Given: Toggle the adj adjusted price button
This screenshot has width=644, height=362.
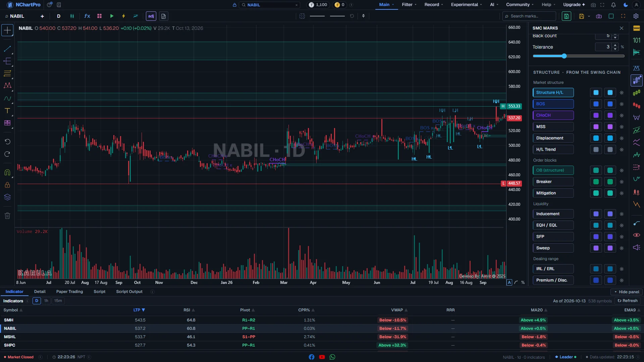Looking at the screenshot, I should tap(151, 16).
